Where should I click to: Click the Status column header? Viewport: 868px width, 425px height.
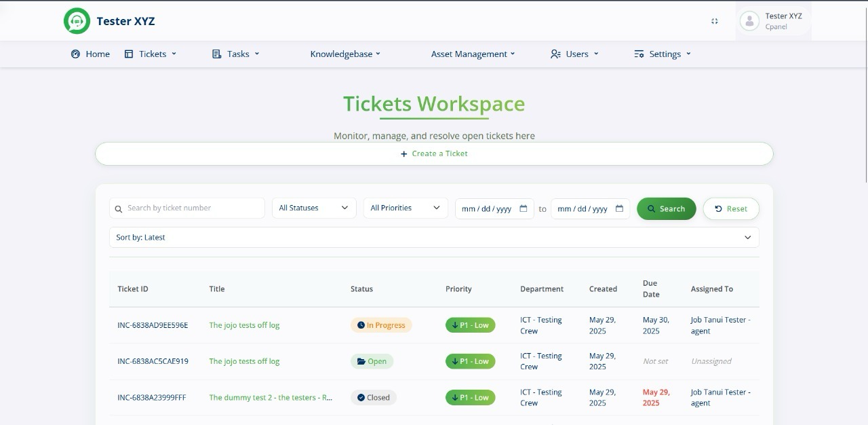[361, 289]
